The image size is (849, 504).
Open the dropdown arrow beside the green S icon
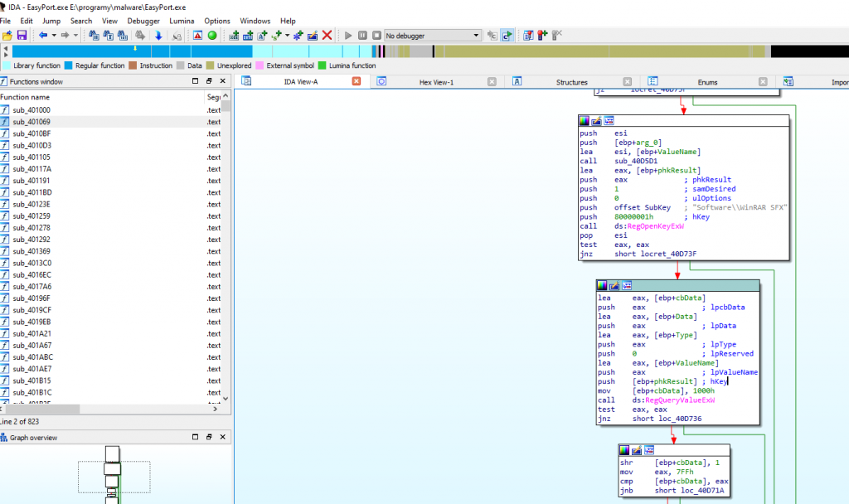[287, 36]
